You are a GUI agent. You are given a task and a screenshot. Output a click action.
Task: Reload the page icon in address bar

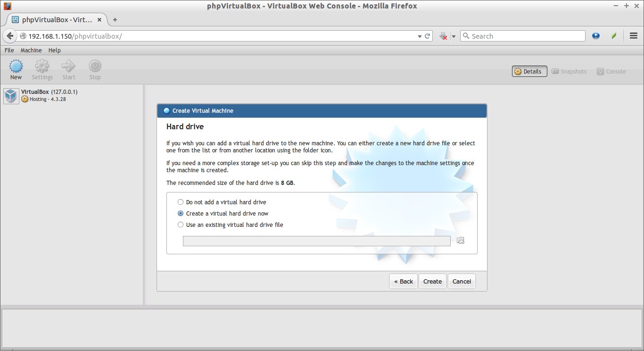click(x=428, y=36)
